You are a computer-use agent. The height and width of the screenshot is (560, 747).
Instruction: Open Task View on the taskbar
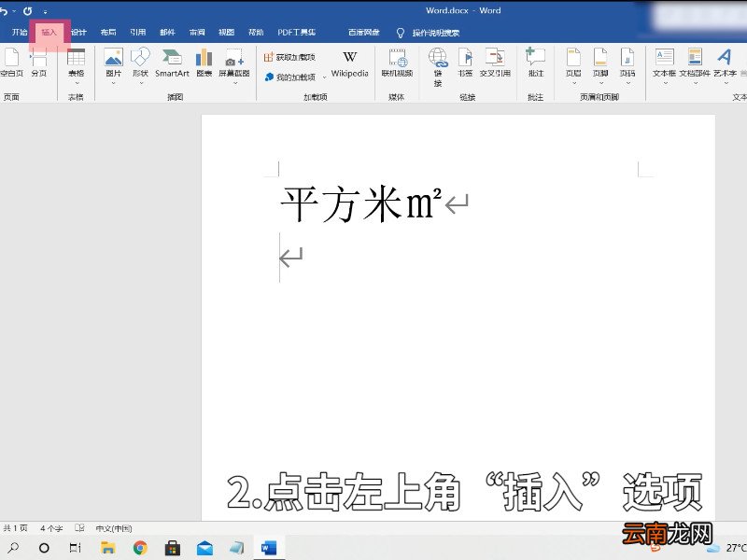(76, 548)
